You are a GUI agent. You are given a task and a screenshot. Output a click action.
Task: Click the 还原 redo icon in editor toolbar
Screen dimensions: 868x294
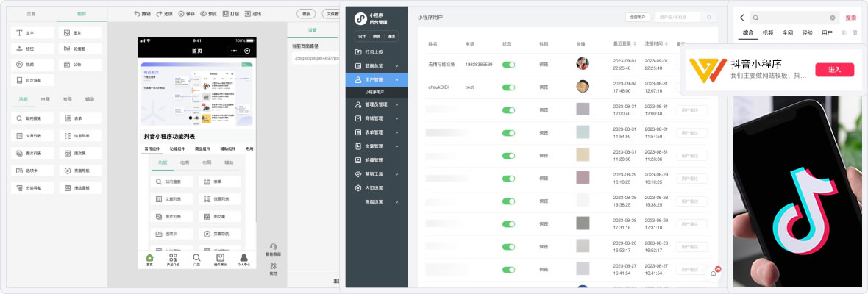(159, 14)
